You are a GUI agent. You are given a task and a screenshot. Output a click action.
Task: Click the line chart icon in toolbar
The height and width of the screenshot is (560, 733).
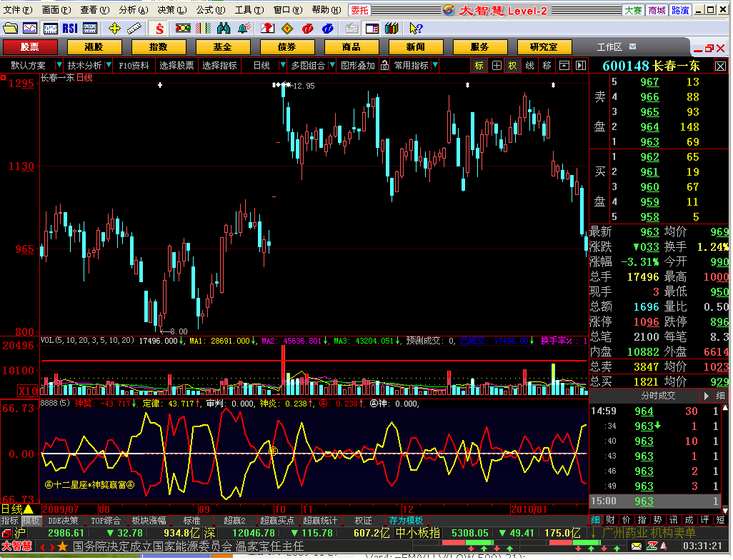coord(30,29)
